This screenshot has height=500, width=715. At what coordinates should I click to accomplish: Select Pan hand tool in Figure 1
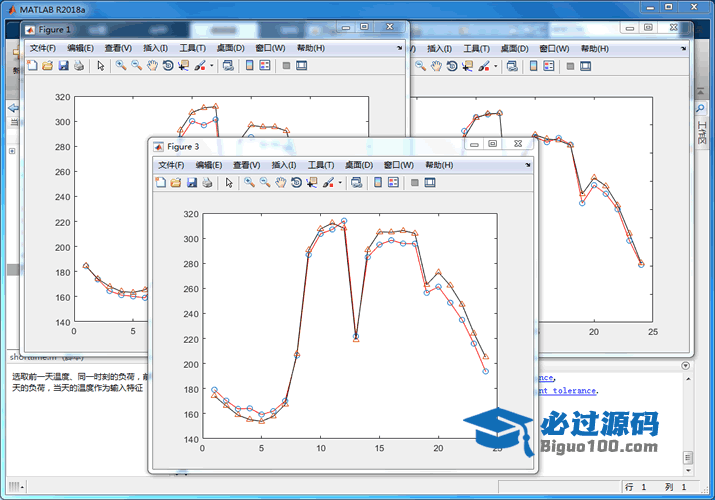[x=152, y=66]
